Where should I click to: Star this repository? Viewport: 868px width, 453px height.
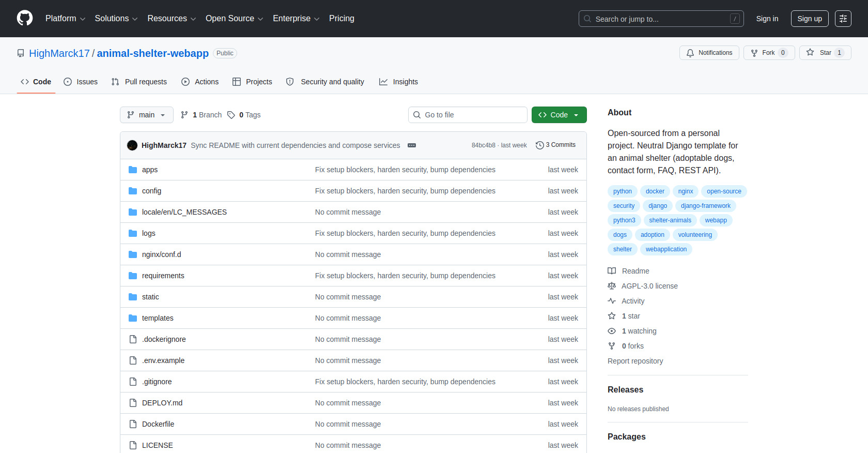click(x=825, y=53)
